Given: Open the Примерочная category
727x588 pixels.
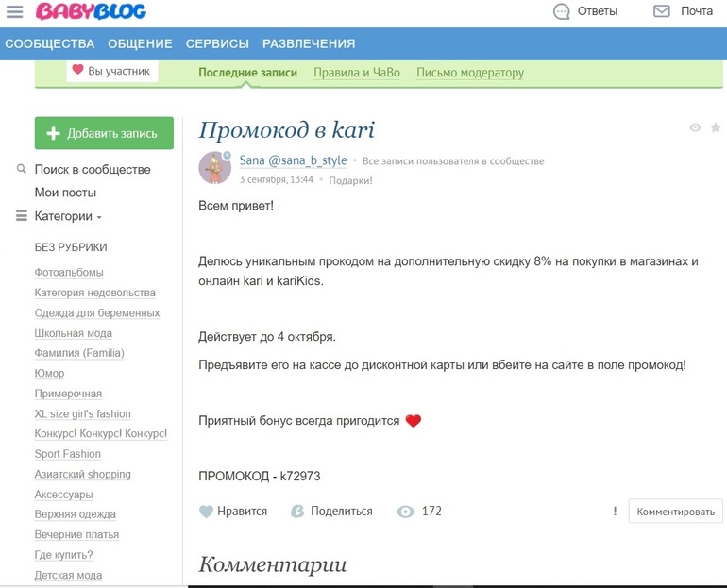Looking at the screenshot, I should pos(68,394).
